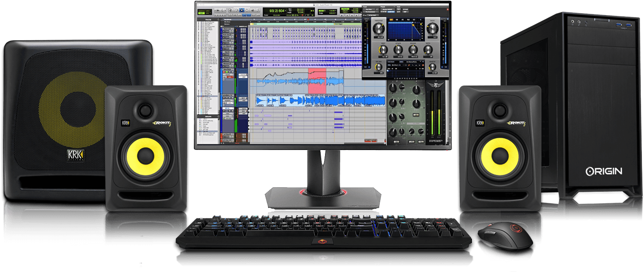The image size is (644, 272).
Task: Click the Solo marker in Markers ruler
Action: click(254, 24)
